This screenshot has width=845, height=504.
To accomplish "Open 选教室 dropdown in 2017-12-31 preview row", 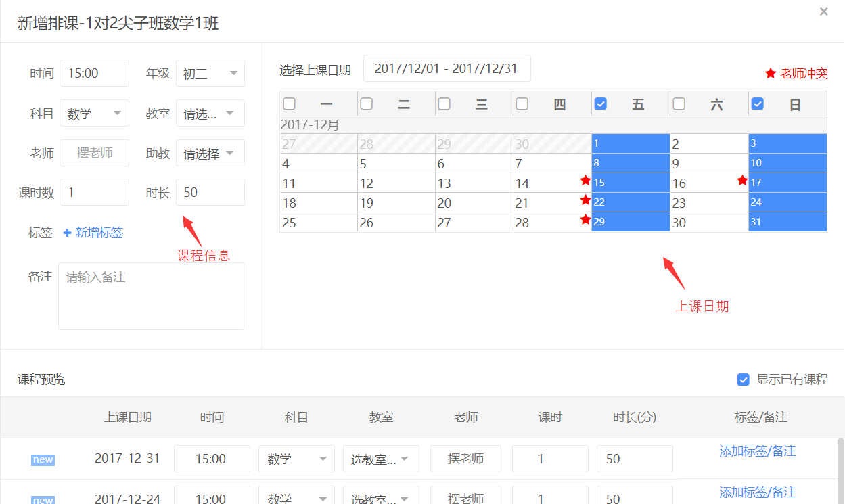I will [x=381, y=459].
